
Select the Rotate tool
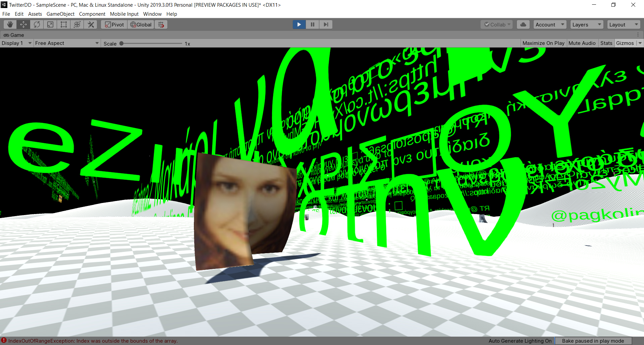click(x=37, y=24)
